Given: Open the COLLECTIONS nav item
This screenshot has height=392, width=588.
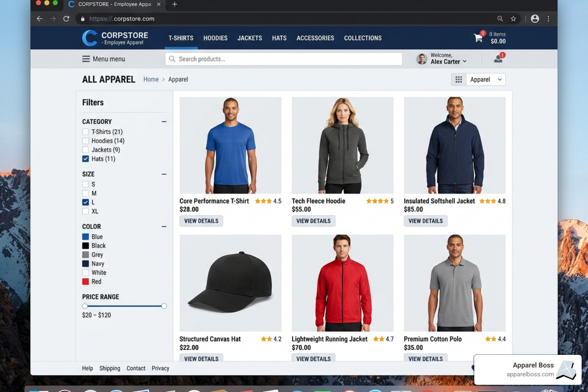Looking at the screenshot, I should [x=363, y=38].
